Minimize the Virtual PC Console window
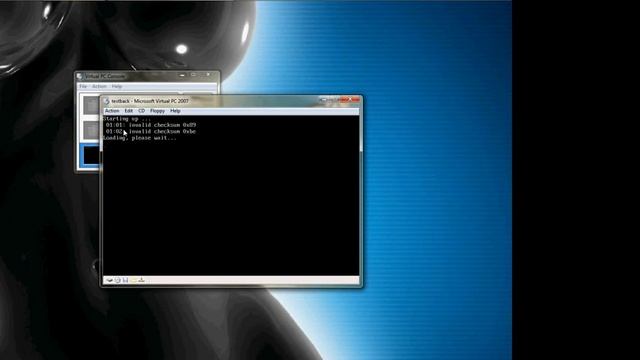The image size is (640, 360). (x=182, y=75)
